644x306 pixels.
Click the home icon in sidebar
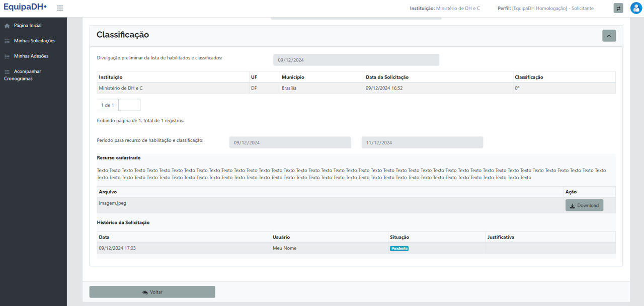pos(7,26)
